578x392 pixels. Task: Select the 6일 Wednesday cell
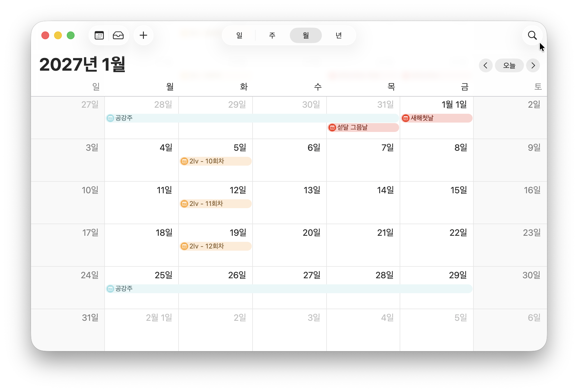(x=289, y=160)
